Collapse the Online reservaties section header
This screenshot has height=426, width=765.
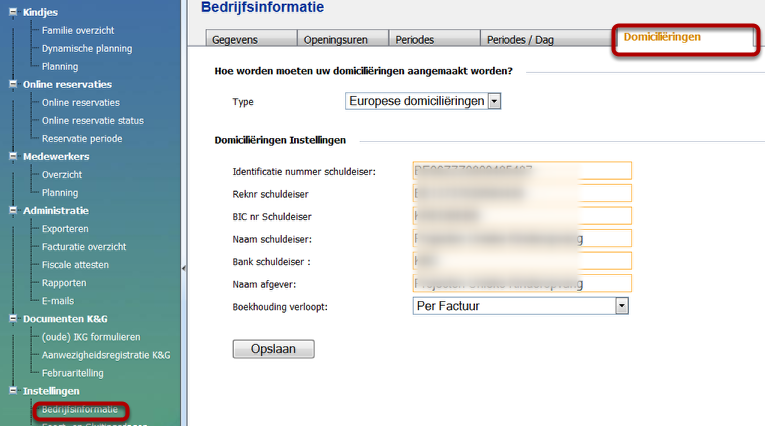[12, 84]
